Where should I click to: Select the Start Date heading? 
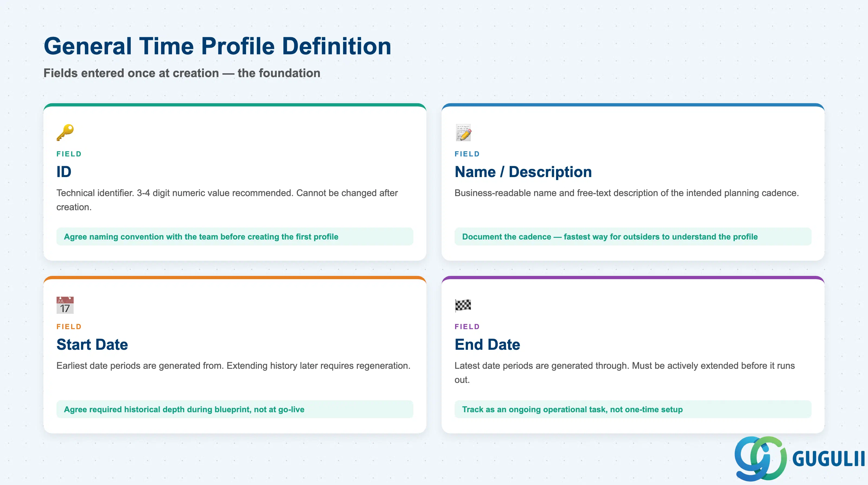point(92,344)
